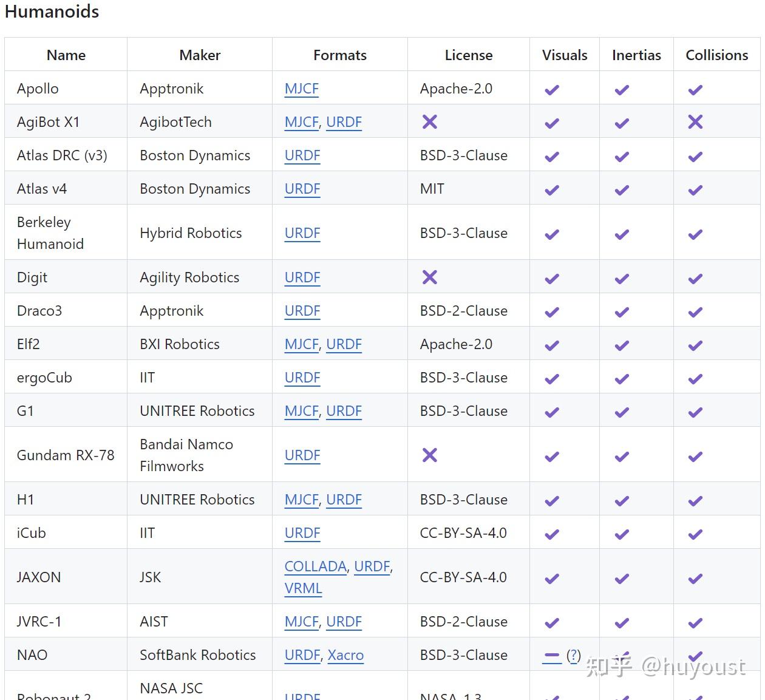Click the Visuals checkmark for Apollo

click(552, 90)
